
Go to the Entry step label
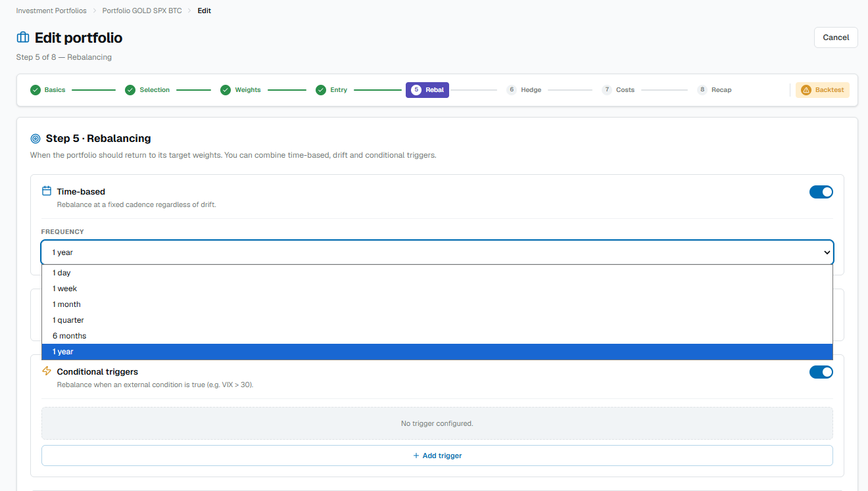(339, 90)
